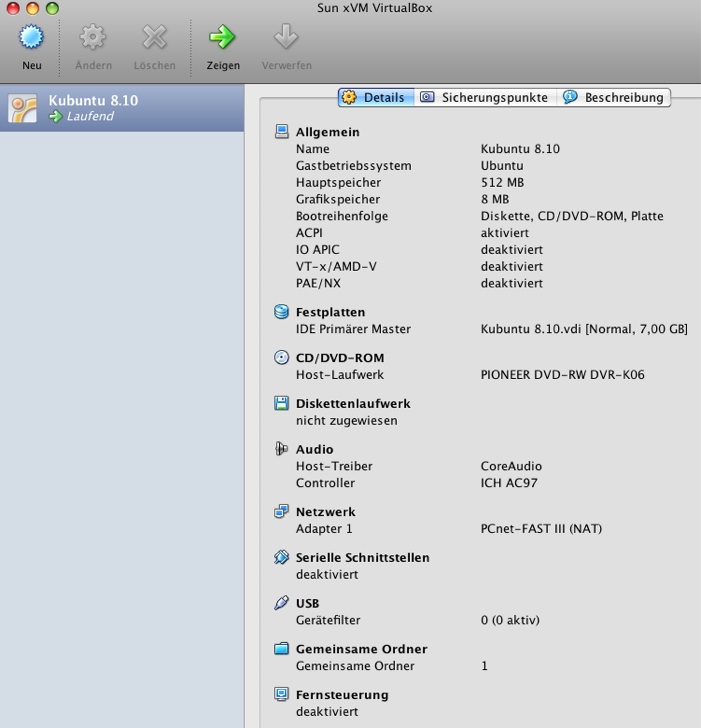The height and width of the screenshot is (728, 701).
Task: Click 'PCnet-FAST III (NAT)' value
Action: [x=541, y=528]
